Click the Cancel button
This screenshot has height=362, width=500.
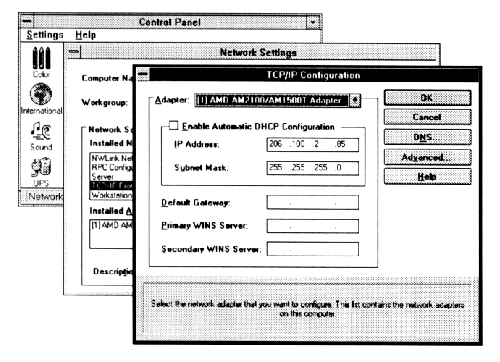click(x=427, y=117)
